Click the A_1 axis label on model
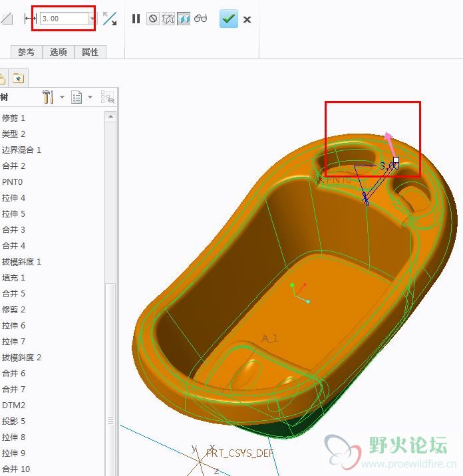 tap(270, 338)
